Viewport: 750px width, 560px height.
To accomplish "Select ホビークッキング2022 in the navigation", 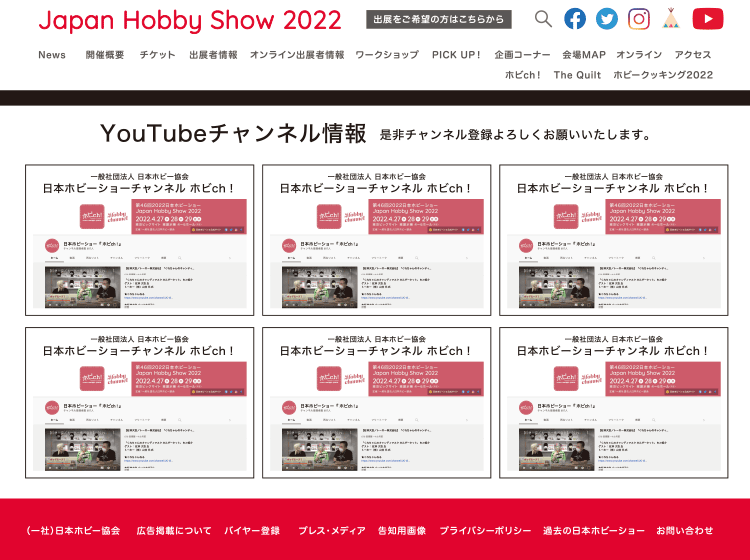I will click(663, 75).
